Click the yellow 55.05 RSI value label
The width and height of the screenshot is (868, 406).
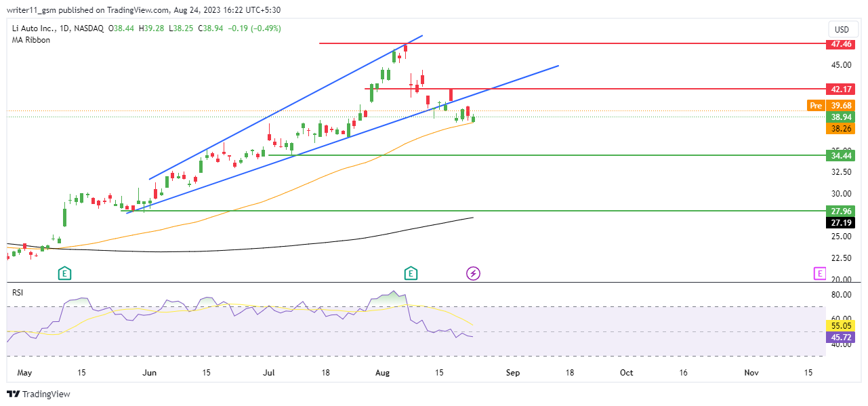coord(840,326)
